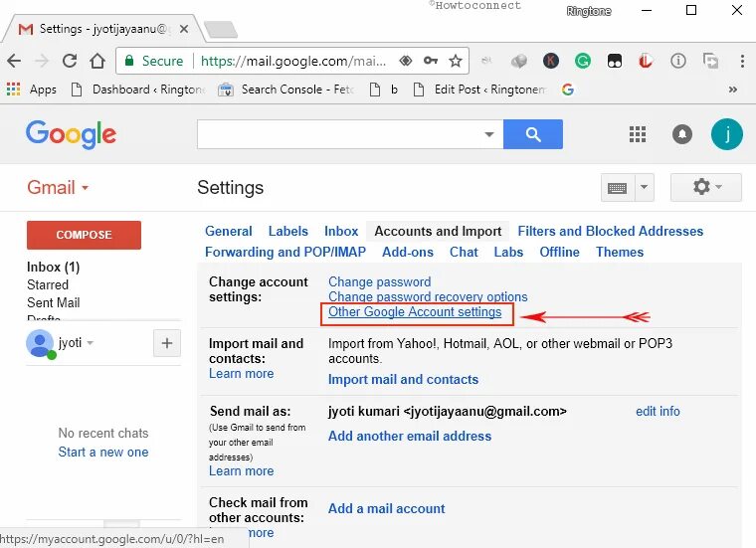
Task: Click the Secure padlock site info
Action: point(154,61)
